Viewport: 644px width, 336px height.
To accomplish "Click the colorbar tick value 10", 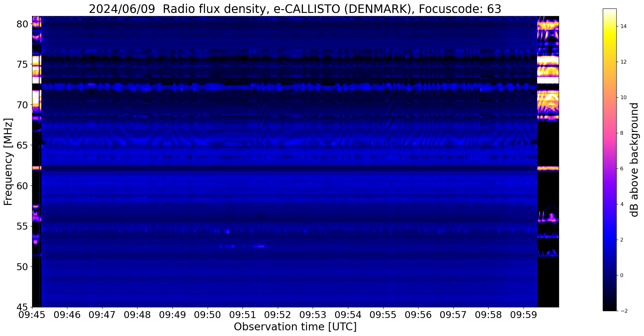I will pyautogui.click(x=623, y=98).
